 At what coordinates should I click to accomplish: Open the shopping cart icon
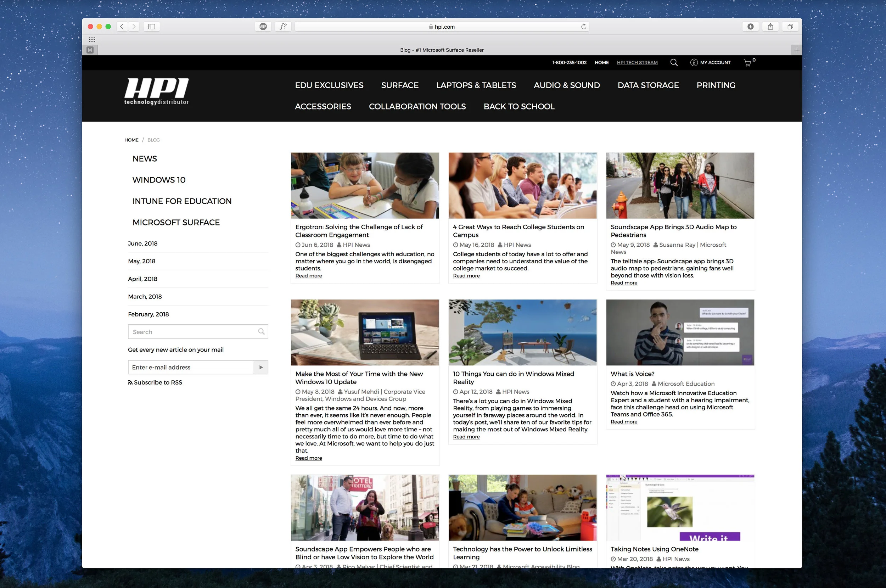(x=747, y=63)
